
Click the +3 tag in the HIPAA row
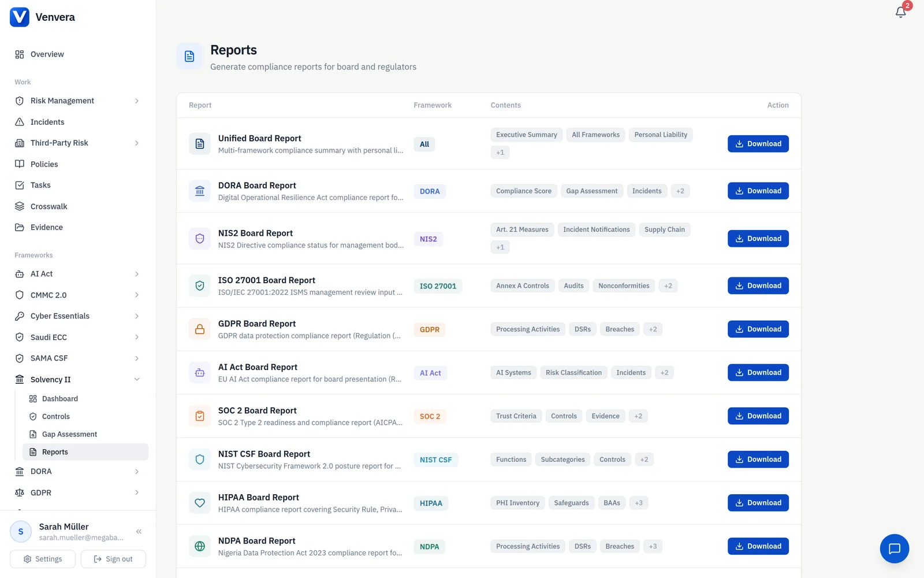coord(639,503)
